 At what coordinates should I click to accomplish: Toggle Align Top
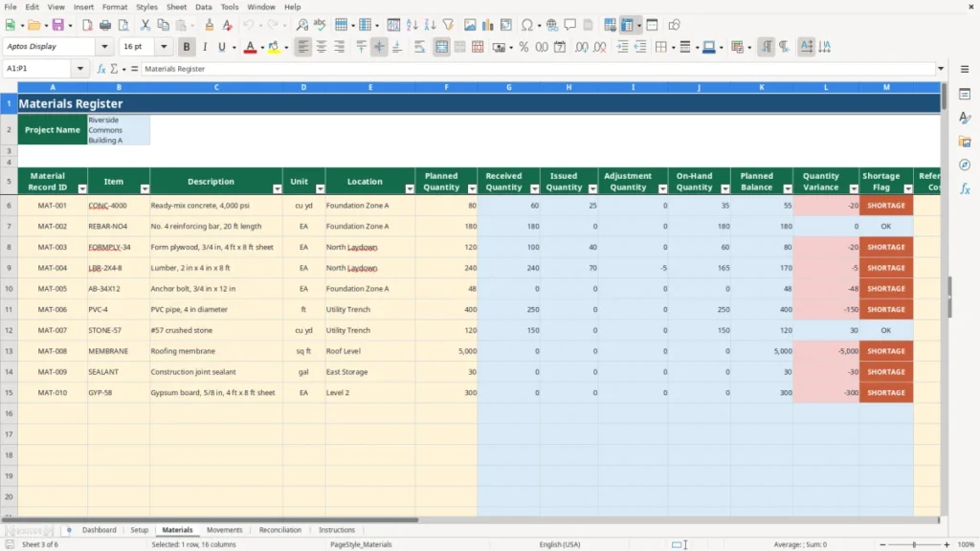coord(361,47)
